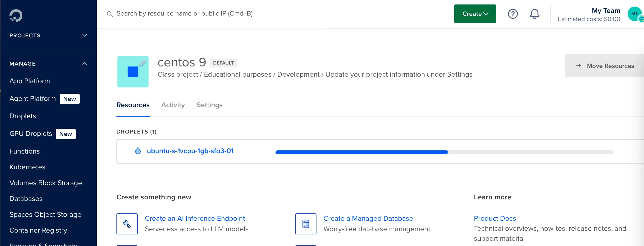This screenshot has height=246, width=644.
Task: Collapse the Manage section in sidebar
Action: point(85,64)
